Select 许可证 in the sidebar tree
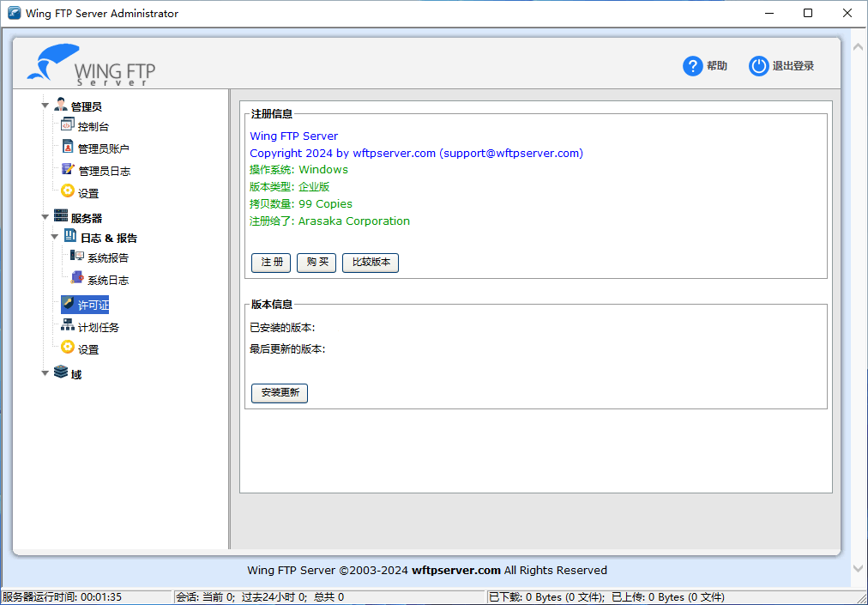 (93, 306)
